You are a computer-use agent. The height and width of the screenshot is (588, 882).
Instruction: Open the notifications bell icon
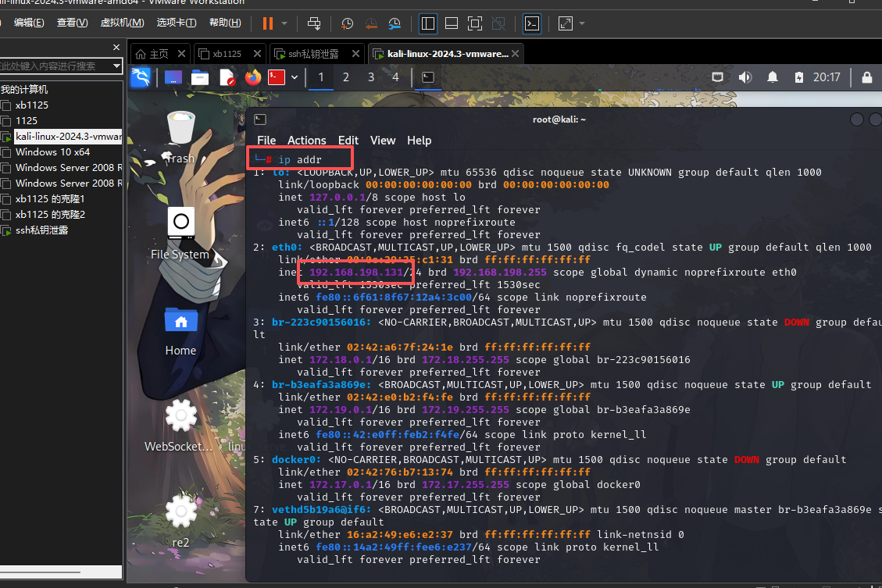pos(773,77)
